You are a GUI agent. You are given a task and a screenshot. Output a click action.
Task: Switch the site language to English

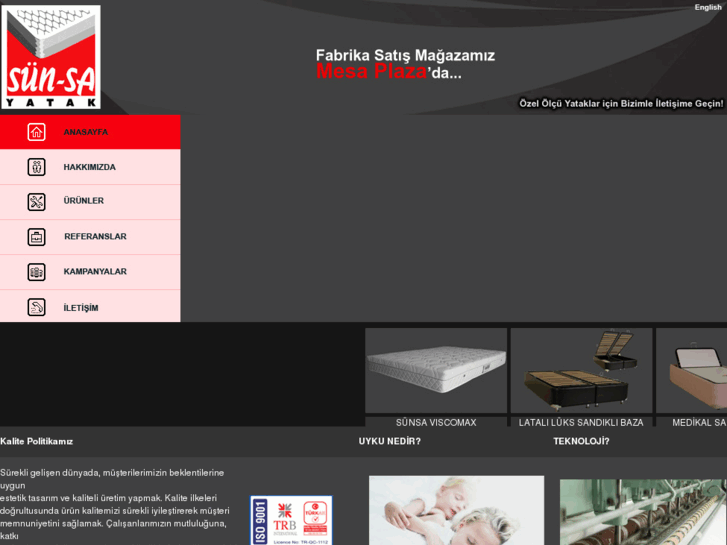[x=708, y=7]
